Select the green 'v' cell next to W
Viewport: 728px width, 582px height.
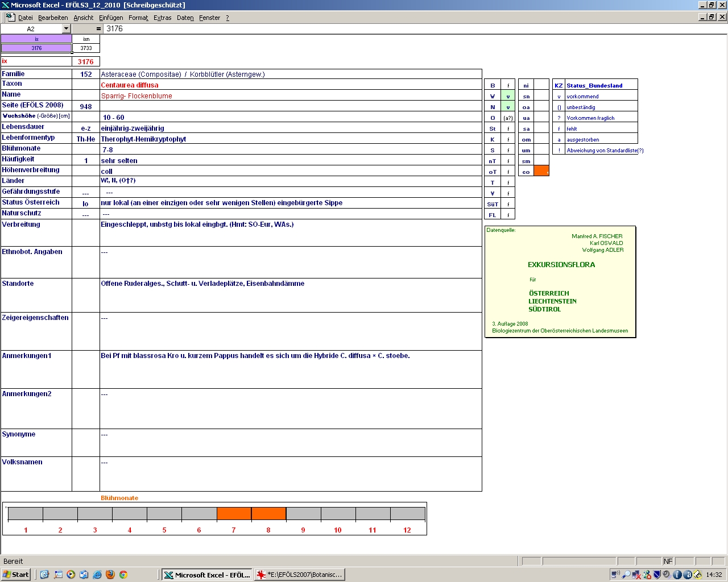[x=508, y=96]
